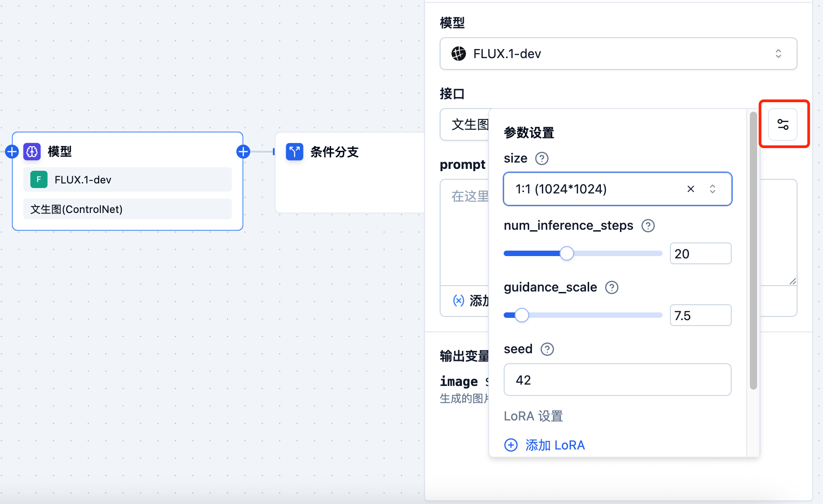Click help icon next to size
The width and height of the screenshot is (823, 504).
pyautogui.click(x=541, y=158)
